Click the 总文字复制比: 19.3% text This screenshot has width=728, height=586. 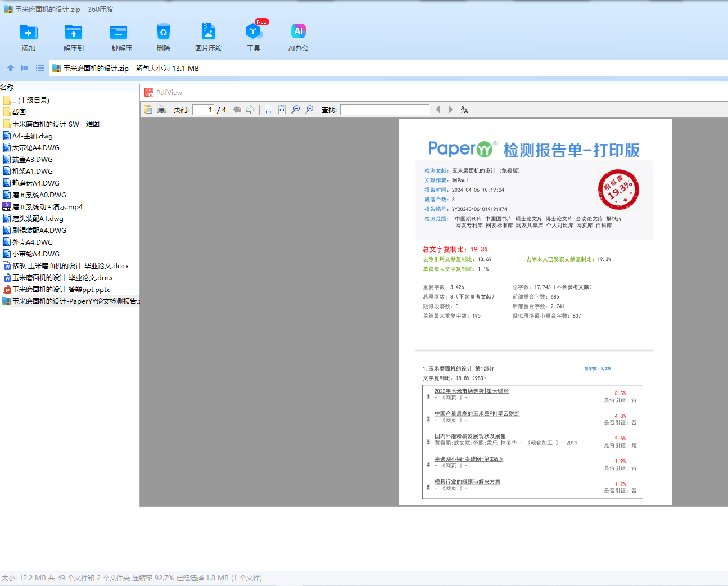(455, 249)
